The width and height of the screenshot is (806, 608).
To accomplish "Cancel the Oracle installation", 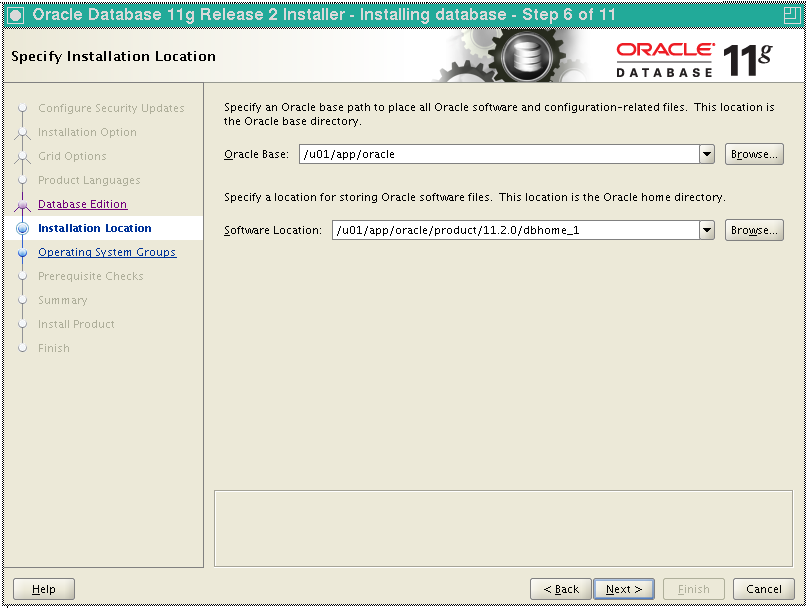I will pos(763,589).
